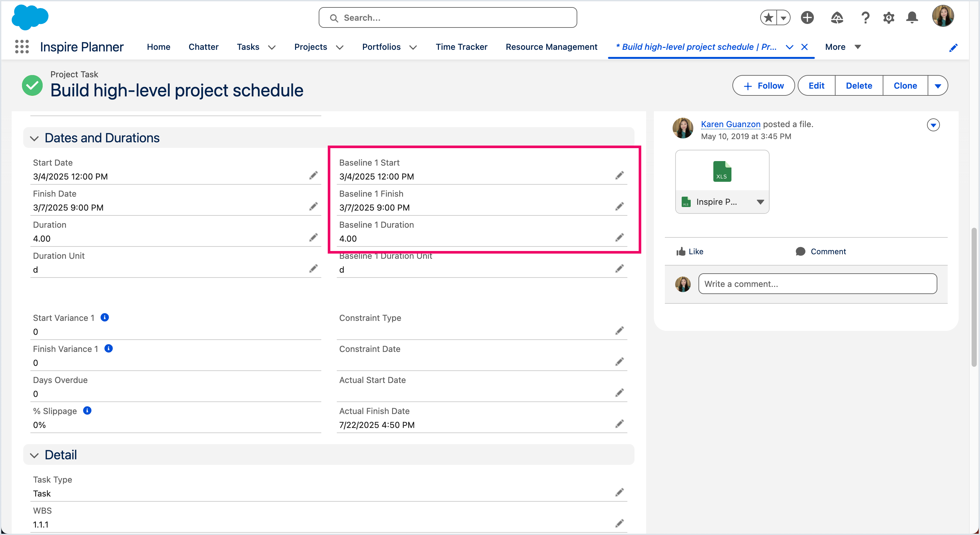980x535 pixels.
Task: Open the Time Tracker tab
Action: 462,47
